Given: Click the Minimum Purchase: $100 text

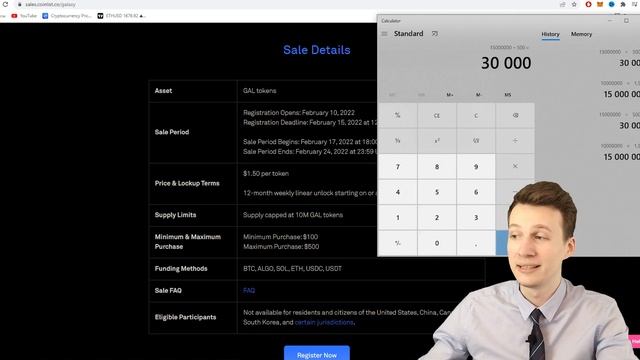Looking at the screenshot, I should [280, 237].
